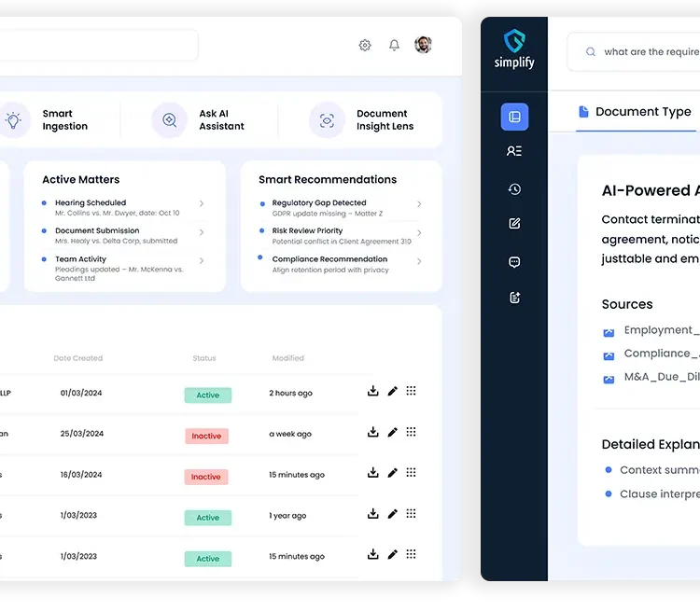Click 'Smart Recommendations' heading
700x611 pixels.
328,179
